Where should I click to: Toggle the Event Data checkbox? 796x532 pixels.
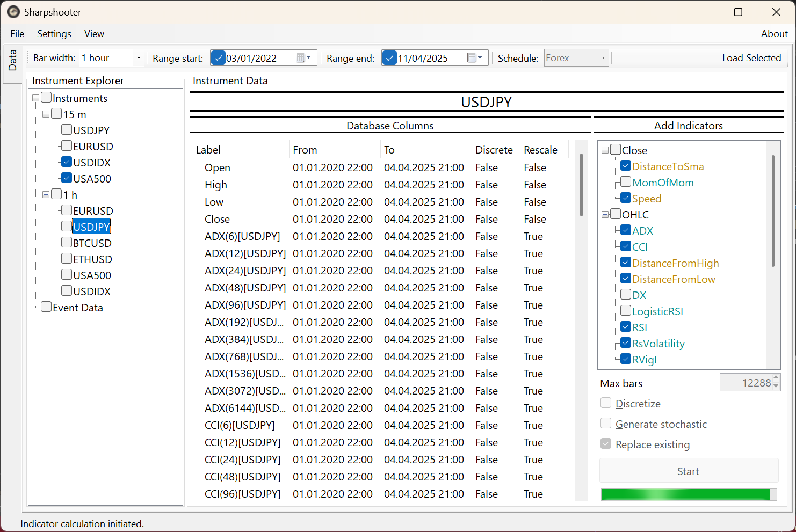pyautogui.click(x=46, y=307)
